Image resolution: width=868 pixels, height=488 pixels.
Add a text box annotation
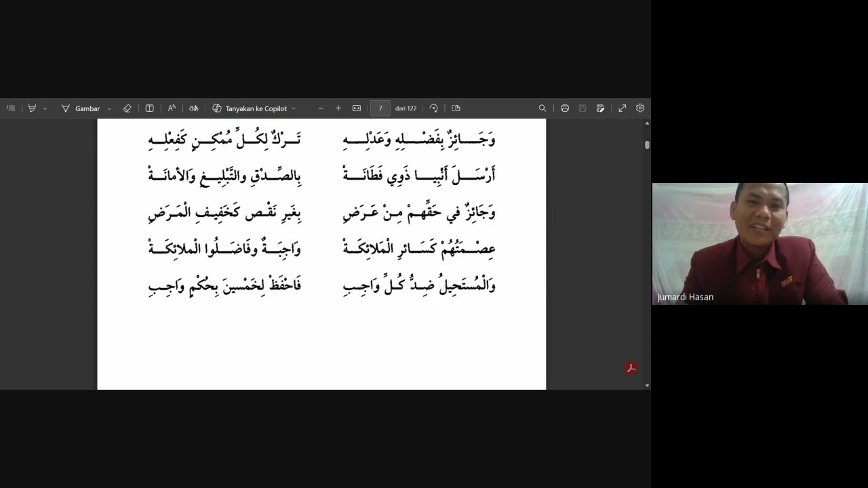[149, 108]
